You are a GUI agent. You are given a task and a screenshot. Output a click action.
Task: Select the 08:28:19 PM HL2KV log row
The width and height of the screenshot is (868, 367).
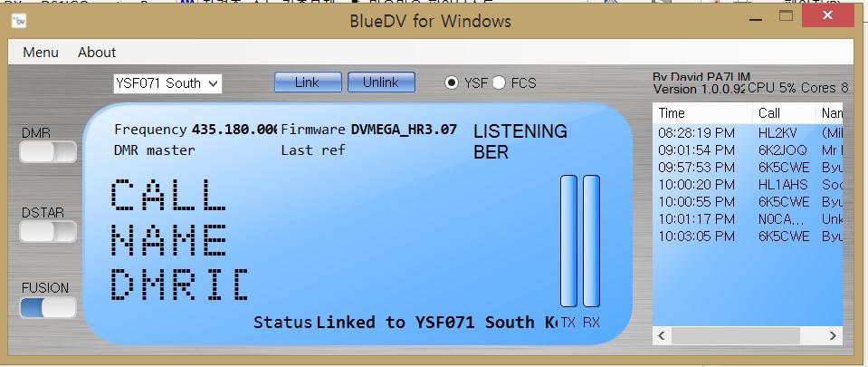[748, 133]
